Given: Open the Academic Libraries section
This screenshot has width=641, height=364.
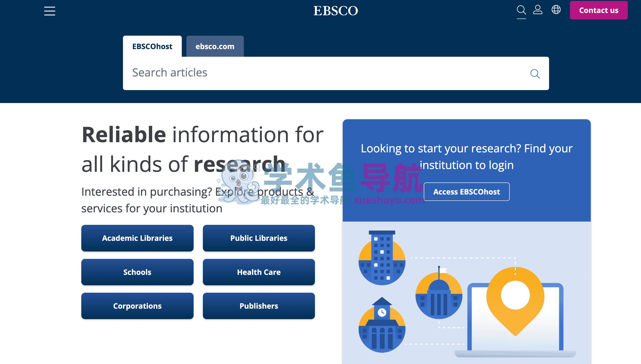Looking at the screenshot, I should pos(137,238).
